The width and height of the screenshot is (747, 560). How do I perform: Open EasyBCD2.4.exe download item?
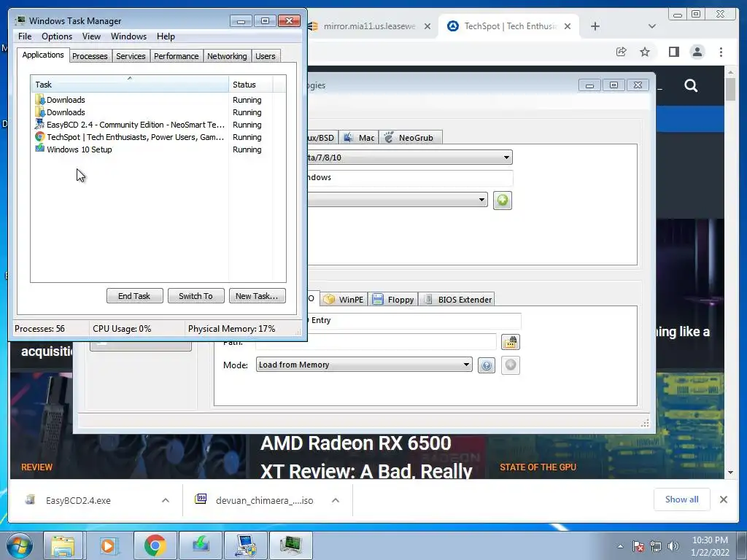tap(78, 500)
